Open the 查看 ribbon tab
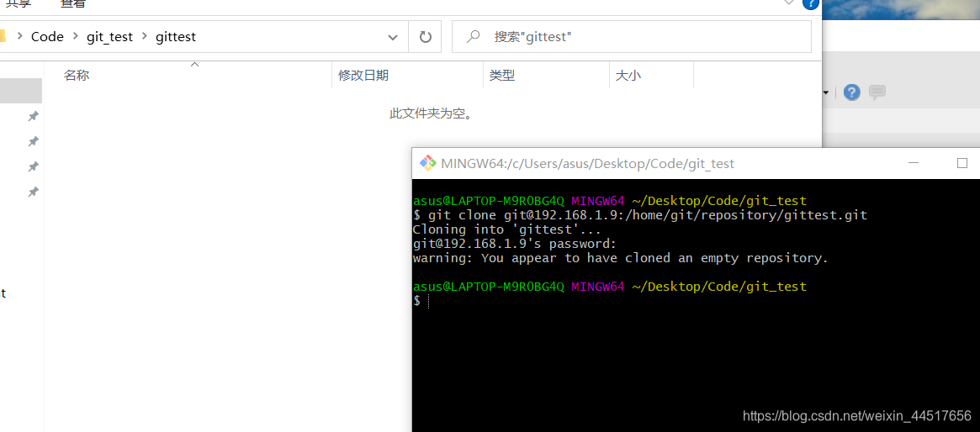The image size is (980, 432). point(73,4)
